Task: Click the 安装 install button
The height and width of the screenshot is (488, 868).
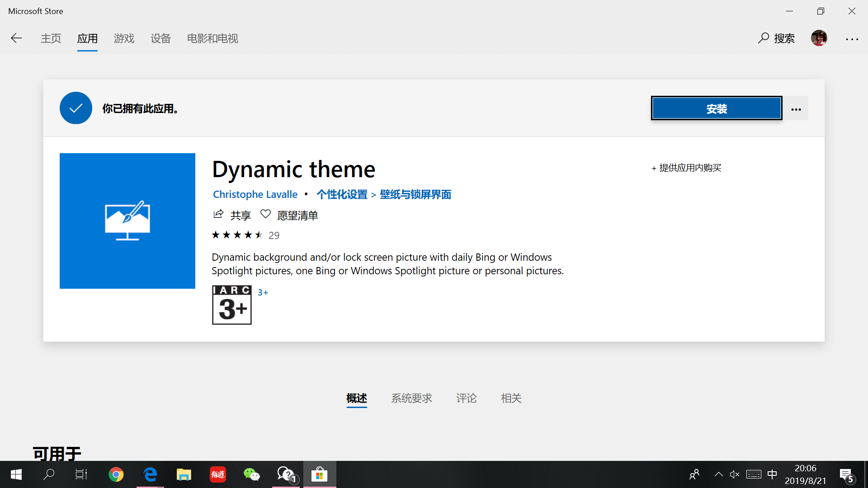Action: pyautogui.click(x=717, y=108)
